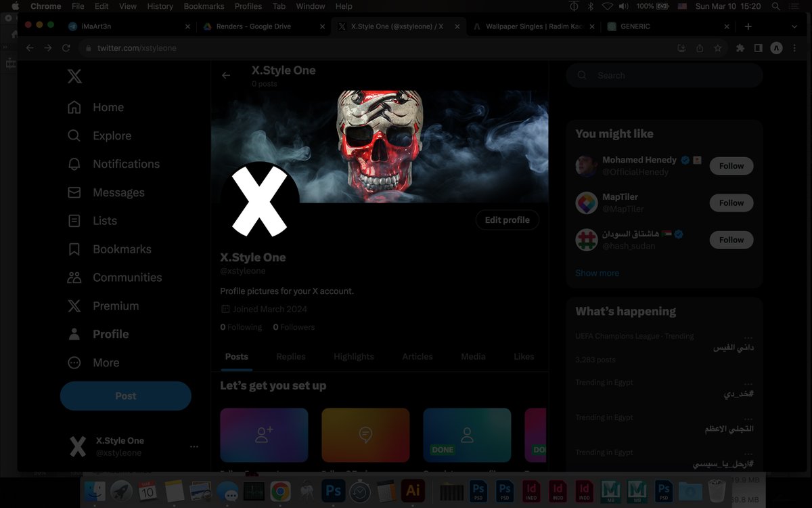The width and height of the screenshot is (812, 508).
Task: Switch to the Articles tab
Action: coord(418,356)
